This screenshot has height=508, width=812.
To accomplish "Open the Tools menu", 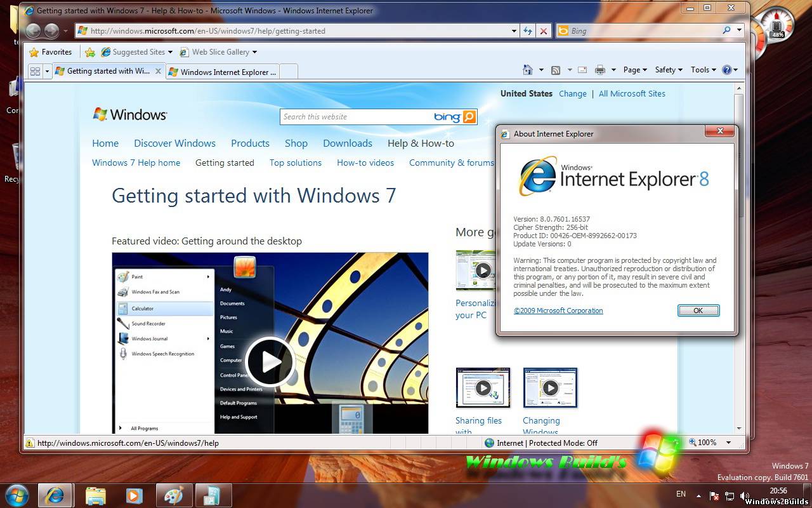I will pos(704,70).
